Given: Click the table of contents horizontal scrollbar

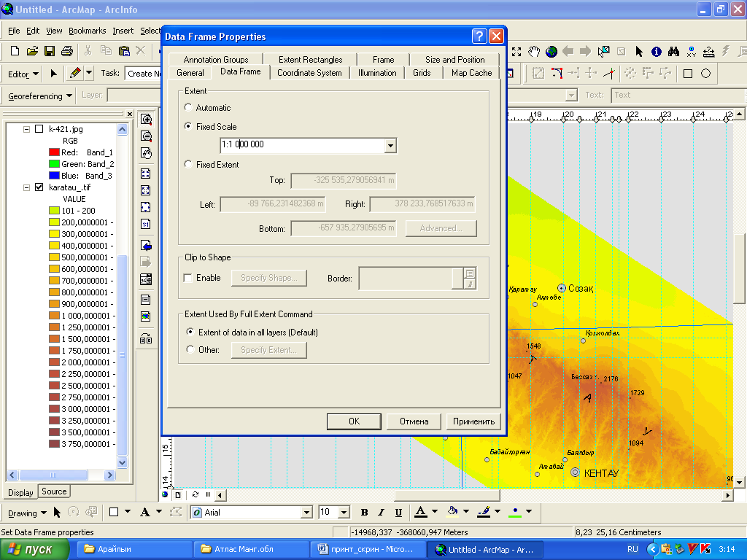Looking at the screenshot, I should [61, 475].
